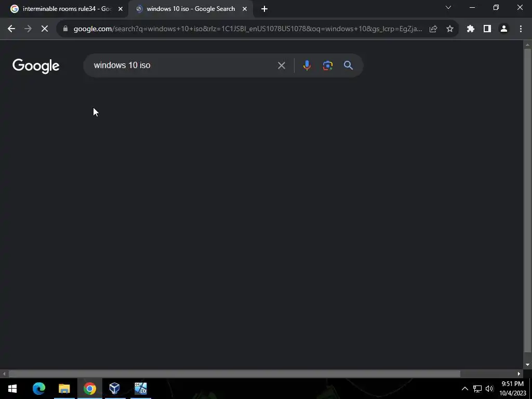
Task: Open the Windows 10 setup taskbar app
Action: 140,389
